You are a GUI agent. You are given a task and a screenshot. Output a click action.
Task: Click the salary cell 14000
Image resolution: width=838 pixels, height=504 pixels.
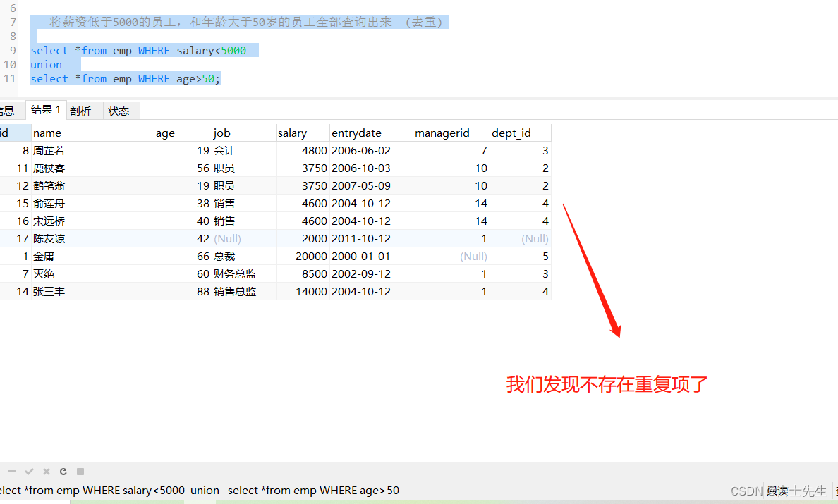point(303,292)
